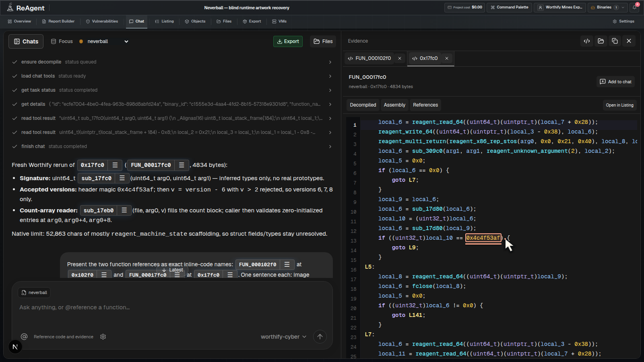Screen dimensions: 644x362
Task: Jump to Latest message
Action: coord(173,270)
